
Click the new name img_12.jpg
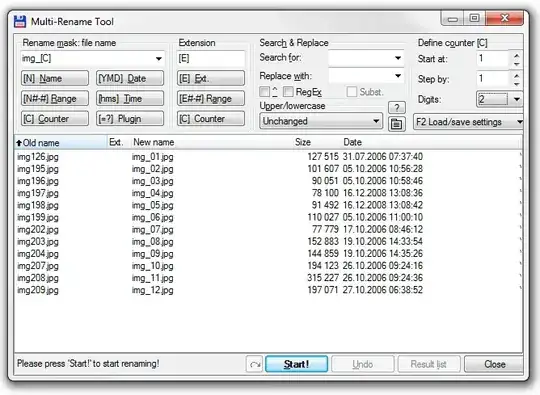pyautogui.click(x=153, y=290)
